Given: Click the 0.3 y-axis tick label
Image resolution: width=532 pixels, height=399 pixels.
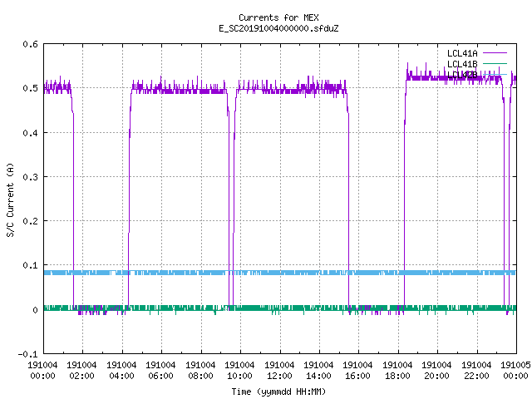Looking at the screenshot, I should [x=30, y=177].
